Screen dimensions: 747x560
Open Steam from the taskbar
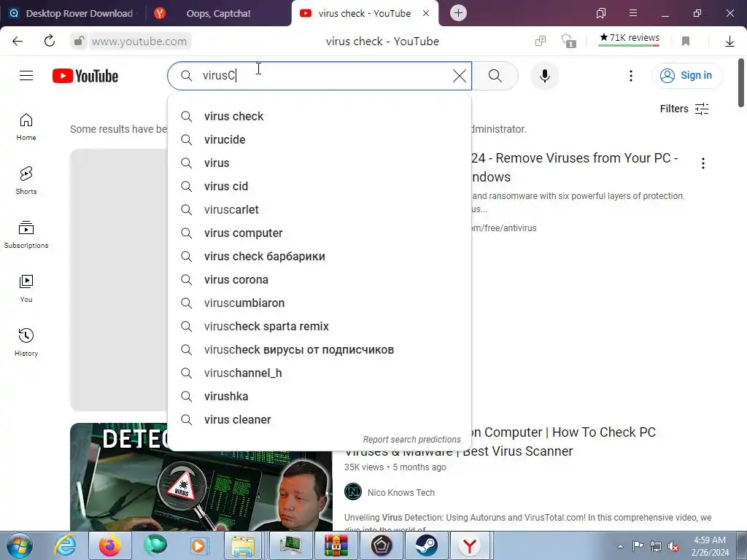426,545
